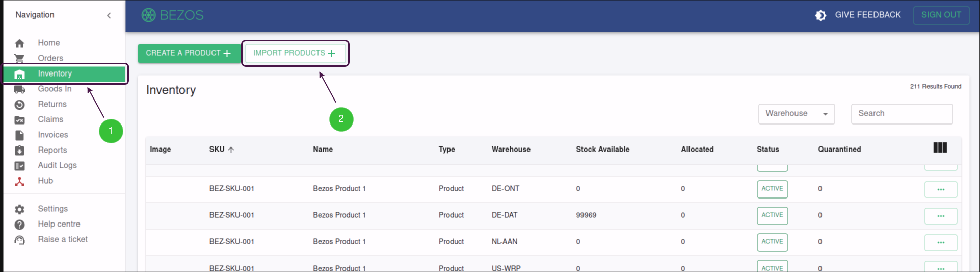Go to the Invoices menu item
The height and width of the screenshot is (272, 980).
click(x=53, y=135)
